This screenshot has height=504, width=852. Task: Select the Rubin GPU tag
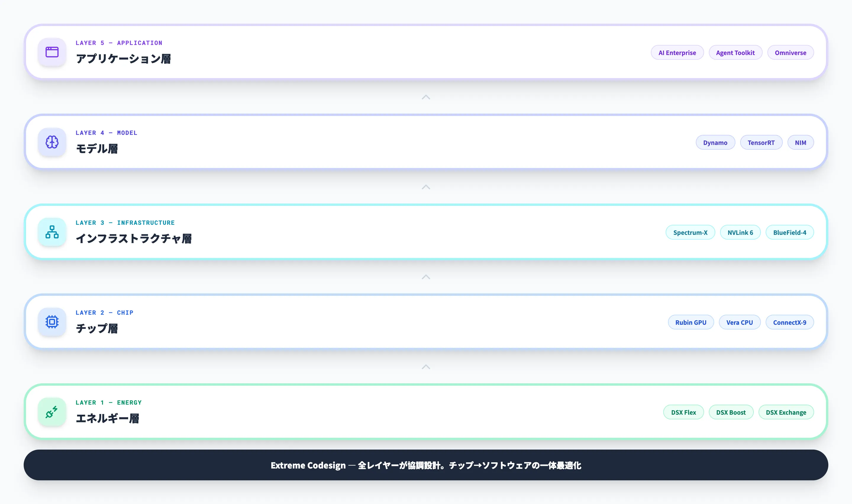[690, 322]
